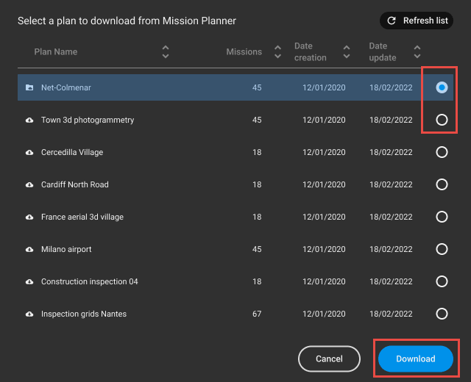
Task: Select France aerial 3d village radio button
Action: coord(442,217)
